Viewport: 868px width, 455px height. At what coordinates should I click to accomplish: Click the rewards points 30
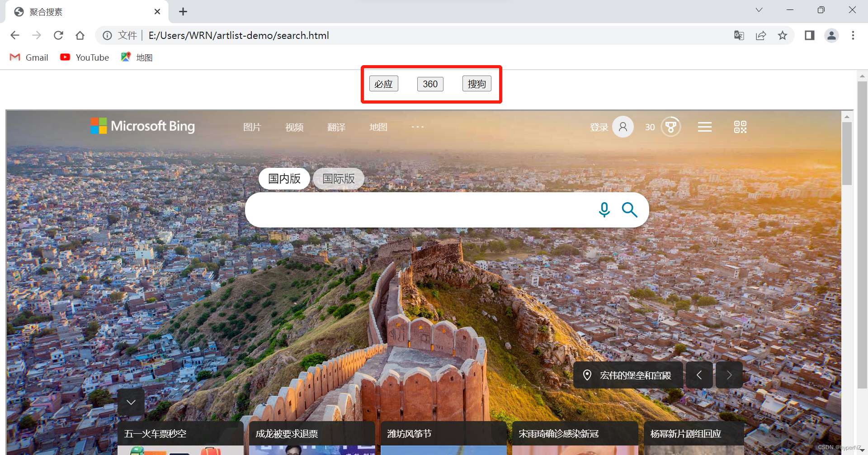point(650,127)
